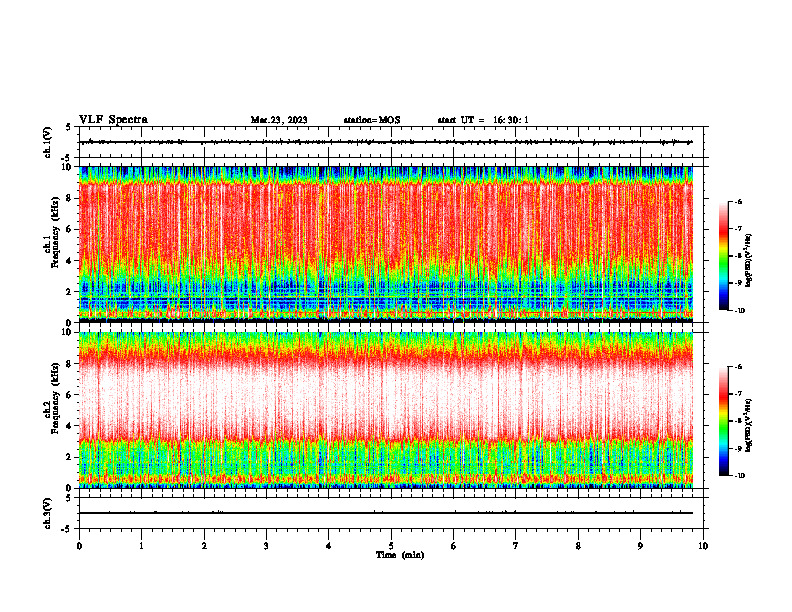The width and height of the screenshot is (792, 612).
Task: Click the ch.1 frequency tick "2"
Action: 70,292
